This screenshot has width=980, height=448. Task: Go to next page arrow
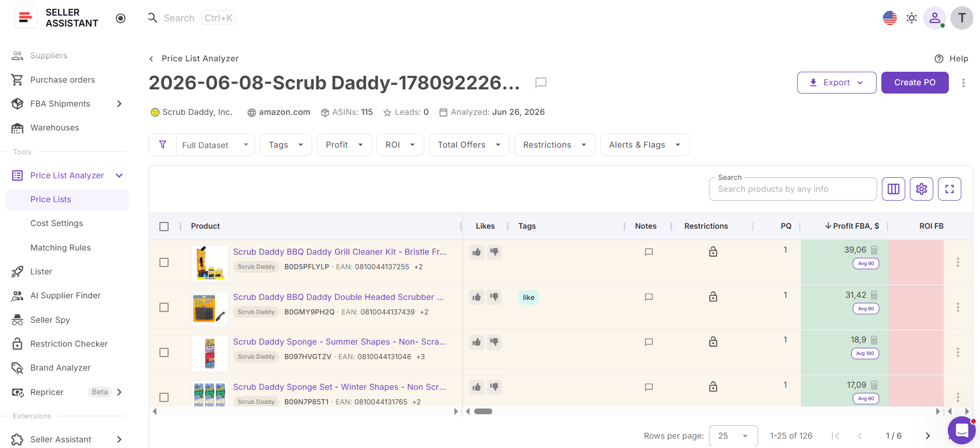(928, 436)
